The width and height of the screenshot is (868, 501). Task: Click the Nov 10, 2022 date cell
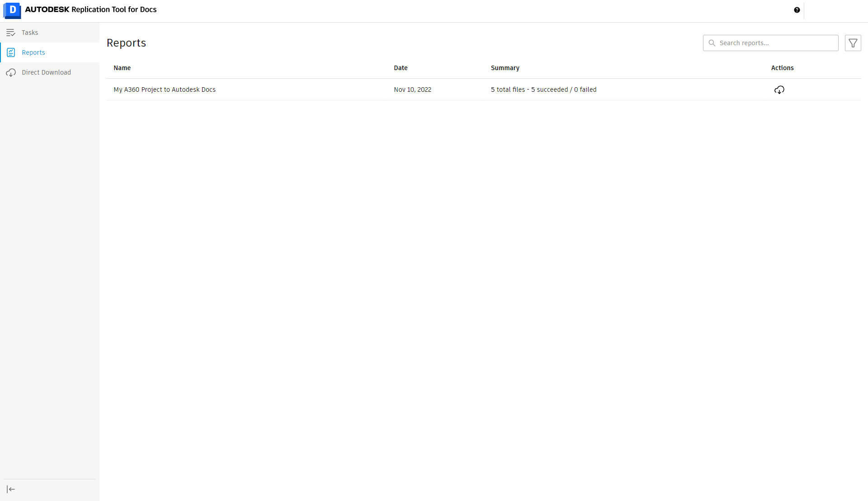pos(412,90)
